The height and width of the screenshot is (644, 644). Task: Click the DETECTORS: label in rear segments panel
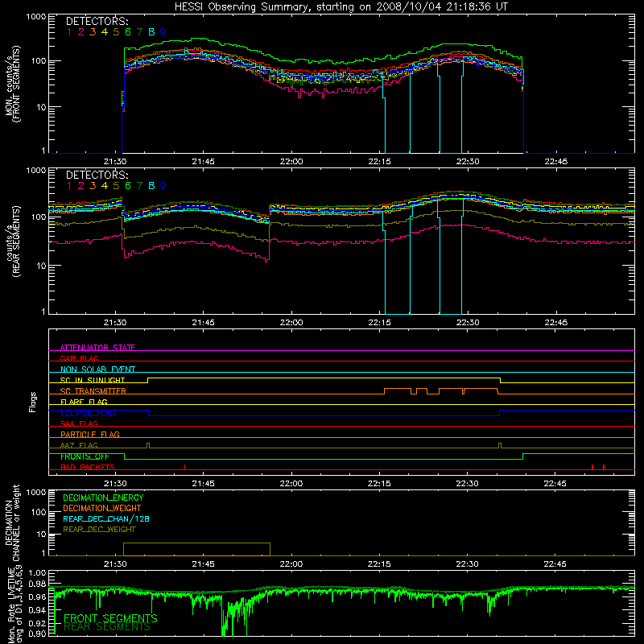point(97,175)
